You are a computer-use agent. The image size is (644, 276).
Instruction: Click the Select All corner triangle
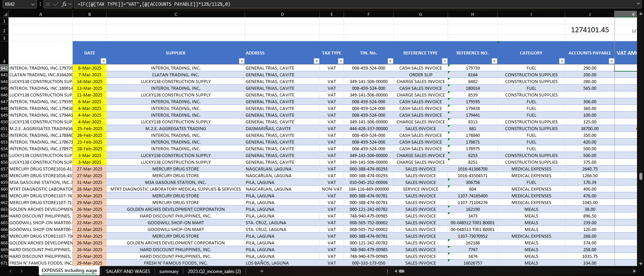click(x=5, y=14)
